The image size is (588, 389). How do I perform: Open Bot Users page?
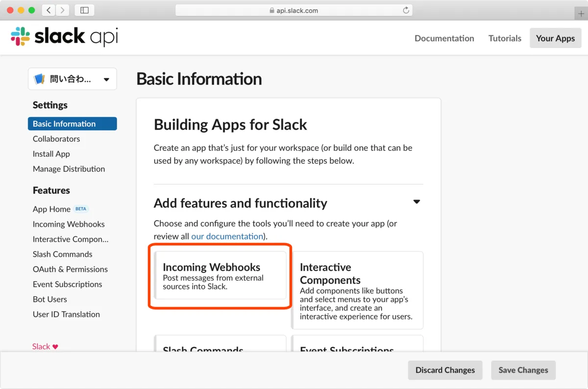[50, 299]
